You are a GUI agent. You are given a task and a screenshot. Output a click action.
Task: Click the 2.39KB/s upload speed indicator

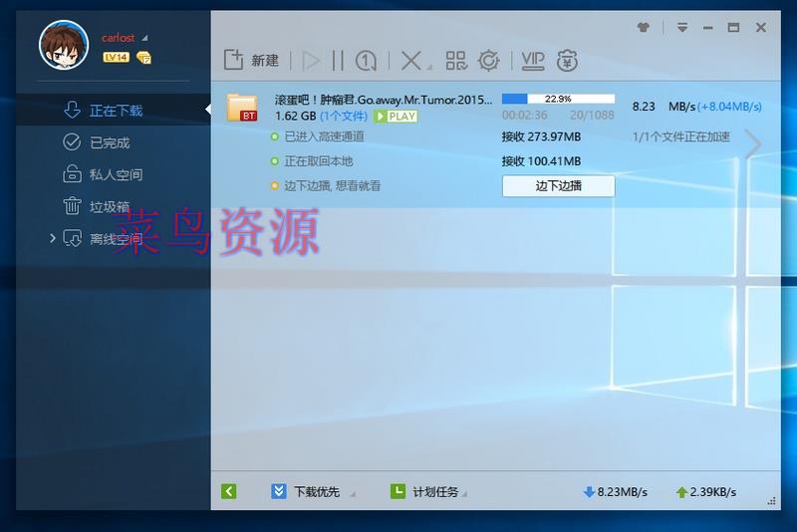coord(706,492)
